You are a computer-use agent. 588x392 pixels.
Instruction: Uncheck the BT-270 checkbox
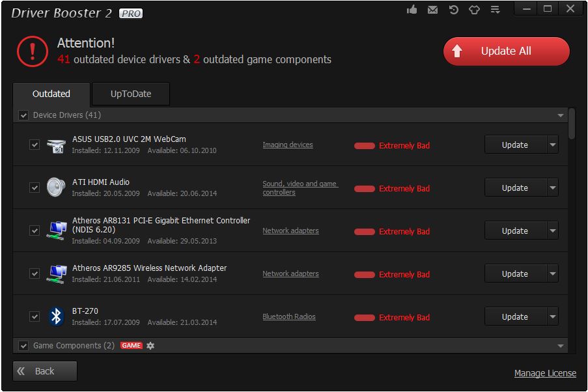[x=35, y=316]
